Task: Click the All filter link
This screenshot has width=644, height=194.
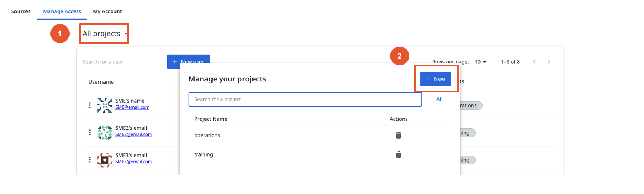Action: coord(439,99)
